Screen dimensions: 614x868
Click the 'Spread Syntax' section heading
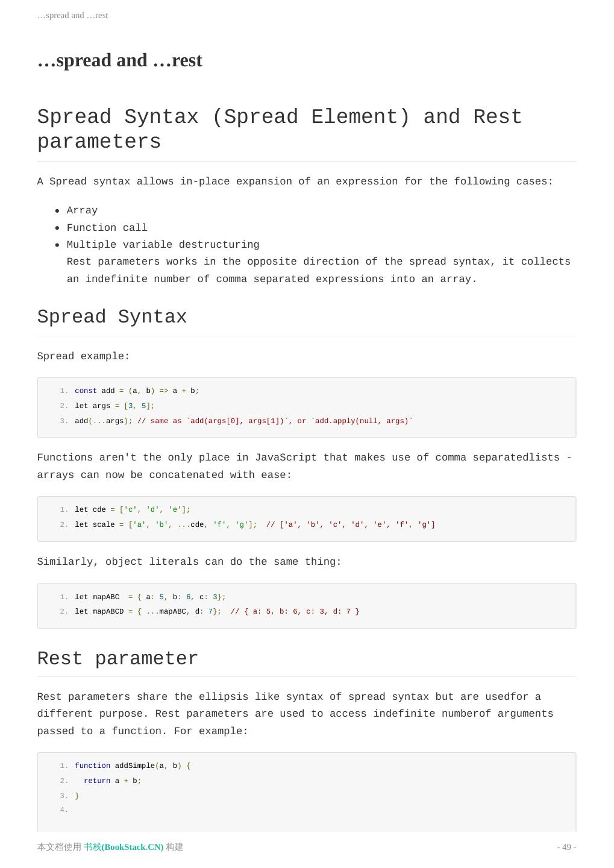(x=112, y=317)
